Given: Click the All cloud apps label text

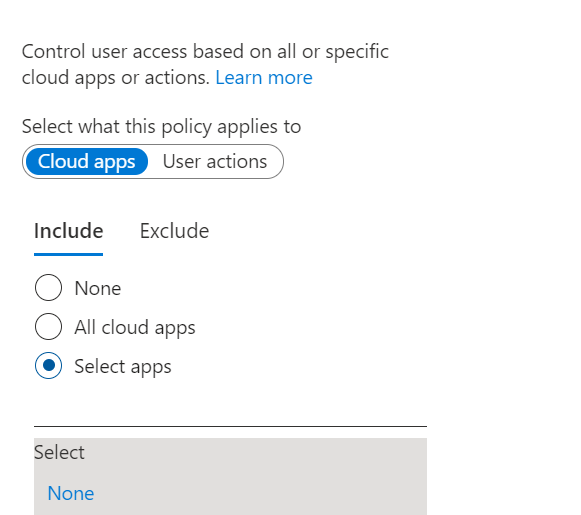Looking at the screenshot, I should click(135, 328).
